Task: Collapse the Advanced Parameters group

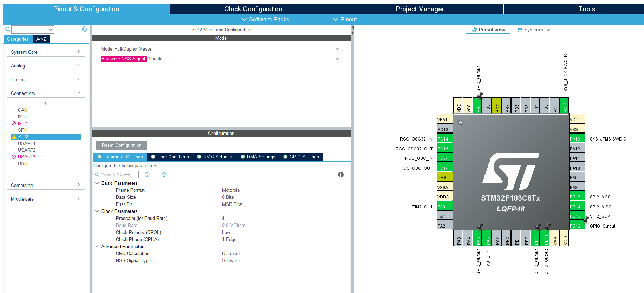Action: coord(97,246)
